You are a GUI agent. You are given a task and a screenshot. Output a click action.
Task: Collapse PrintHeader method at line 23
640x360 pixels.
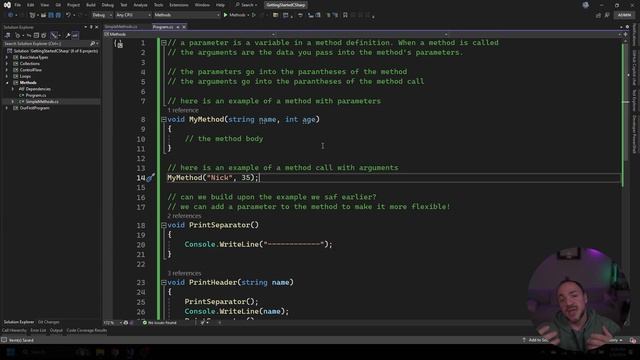coord(164,282)
